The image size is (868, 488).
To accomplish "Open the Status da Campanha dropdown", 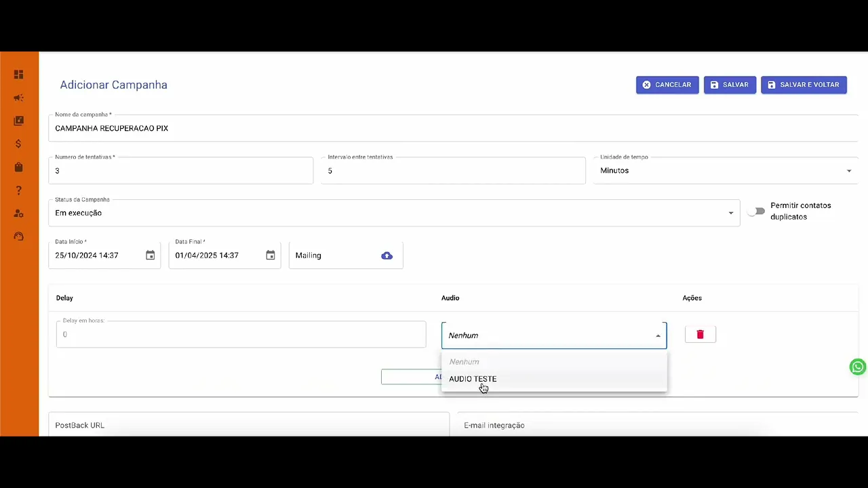I will pyautogui.click(x=394, y=213).
